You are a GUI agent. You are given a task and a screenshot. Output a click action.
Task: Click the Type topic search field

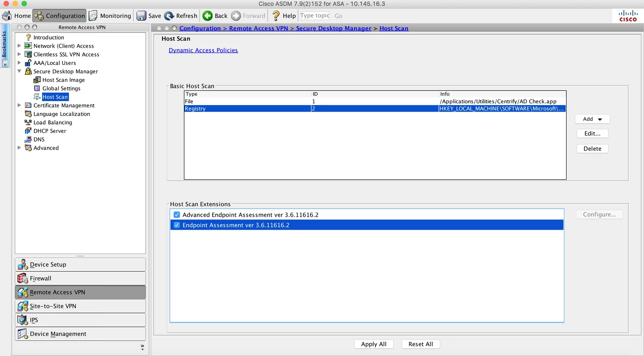(x=314, y=16)
